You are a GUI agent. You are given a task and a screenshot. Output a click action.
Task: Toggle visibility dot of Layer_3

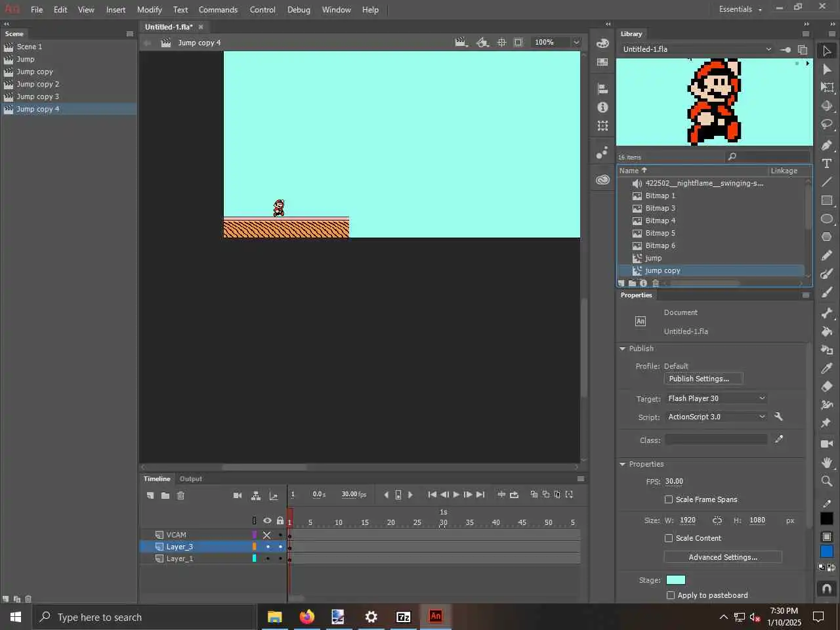(x=267, y=547)
